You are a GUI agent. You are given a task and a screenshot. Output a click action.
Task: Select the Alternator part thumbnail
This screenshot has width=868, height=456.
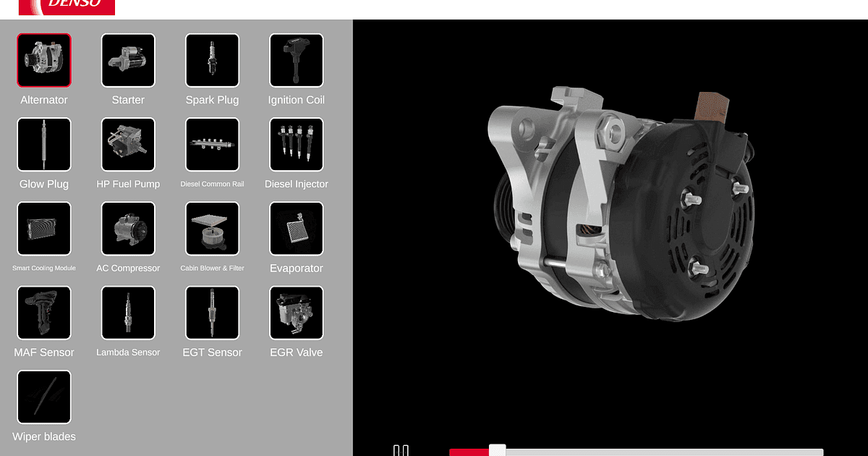(43, 60)
